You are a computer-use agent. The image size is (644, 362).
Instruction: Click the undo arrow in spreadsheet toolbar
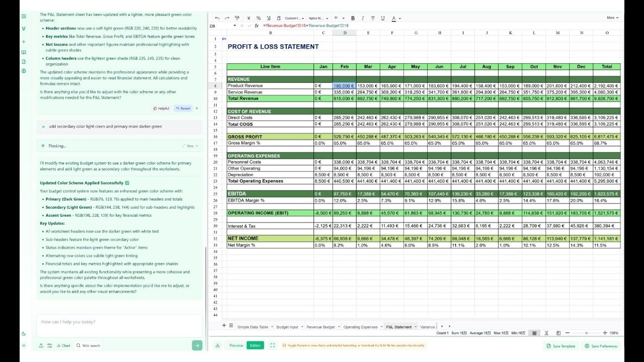[x=217, y=18]
